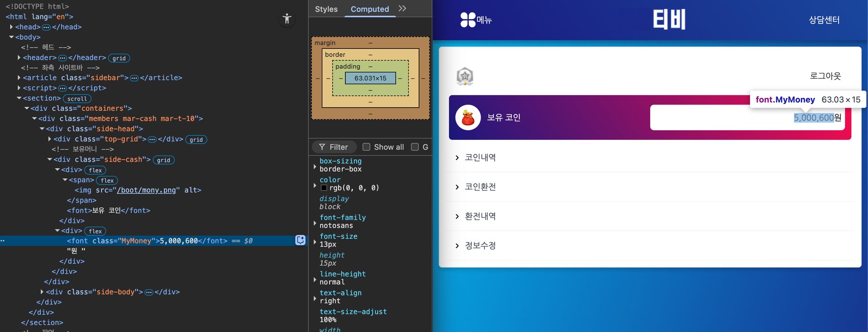Click the content box 63.031×15 in box model
The height and width of the screenshot is (332, 868).
point(370,78)
